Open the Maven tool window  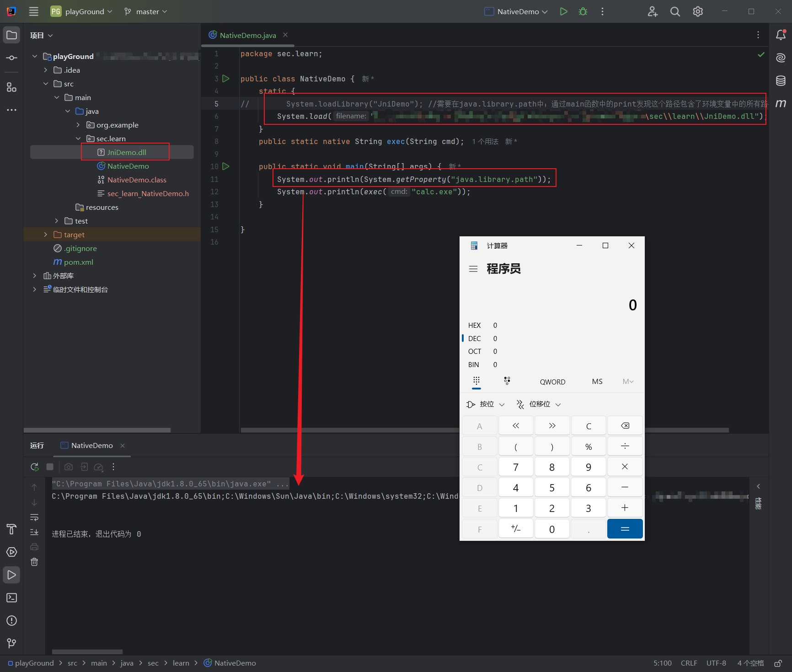click(x=781, y=103)
